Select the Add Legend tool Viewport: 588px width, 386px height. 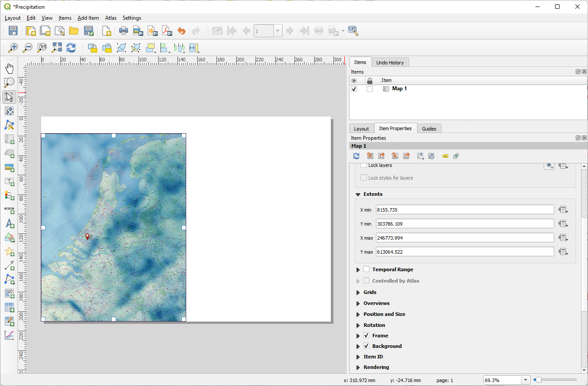[x=9, y=196]
